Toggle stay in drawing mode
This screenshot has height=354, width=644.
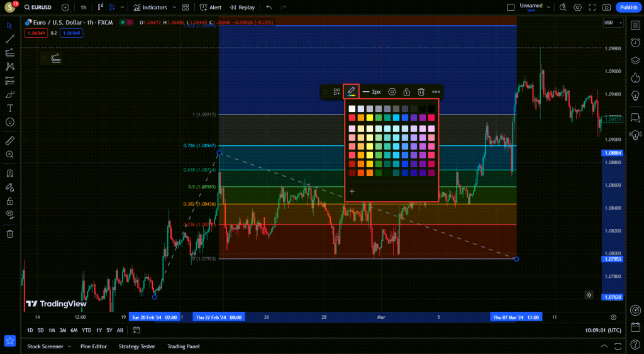coord(10,187)
